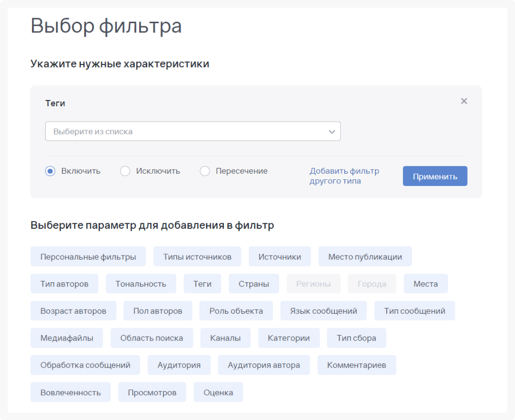
Task: Click the Вовлеченность parameter chip
Action: click(x=71, y=392)
